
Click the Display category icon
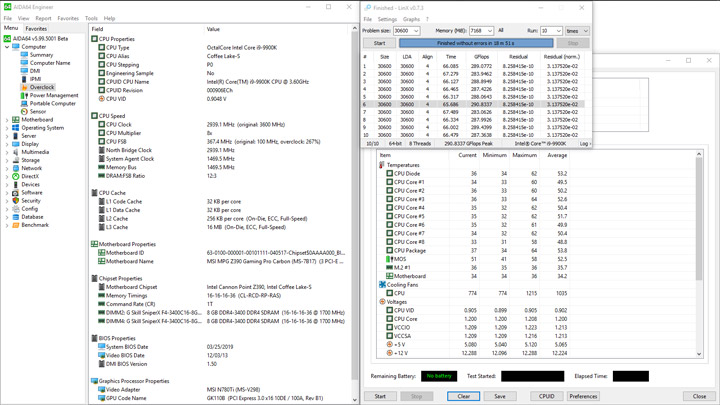[16, 144]
